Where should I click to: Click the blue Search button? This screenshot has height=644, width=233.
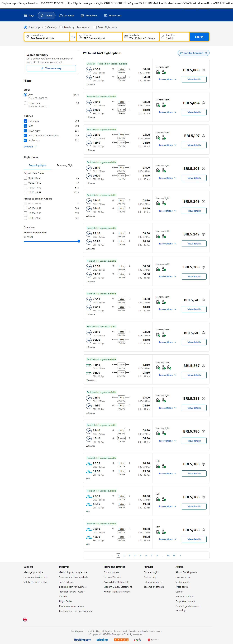coord(199,37)
